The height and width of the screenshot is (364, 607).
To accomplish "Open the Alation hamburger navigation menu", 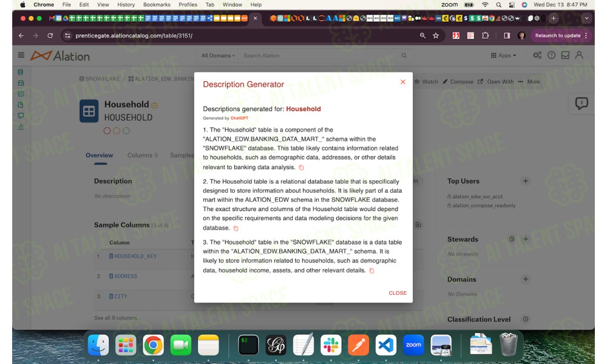I will 21,55.
